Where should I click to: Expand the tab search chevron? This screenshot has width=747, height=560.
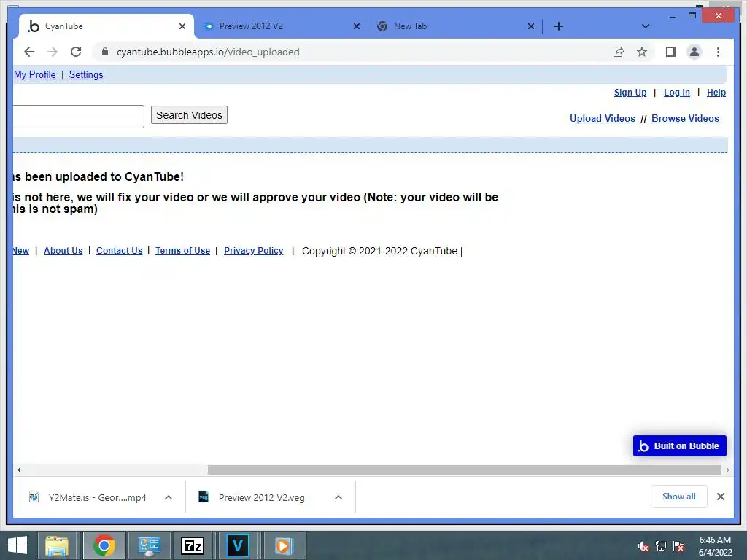pos(646,26)
